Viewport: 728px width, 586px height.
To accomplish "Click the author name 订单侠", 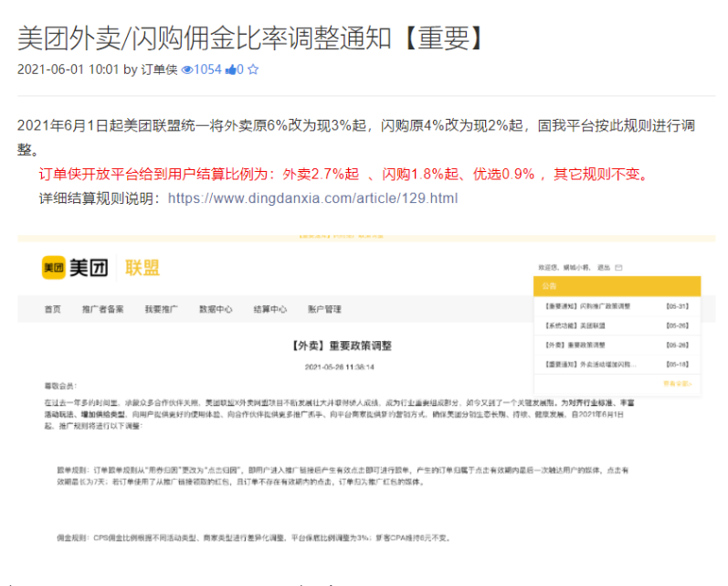I will [x=159, y=69].
